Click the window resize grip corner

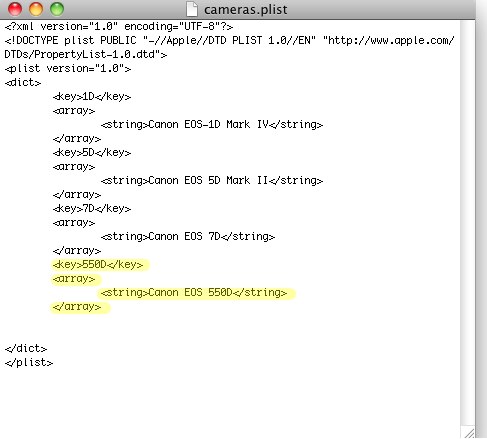click(x=469, y=433)
